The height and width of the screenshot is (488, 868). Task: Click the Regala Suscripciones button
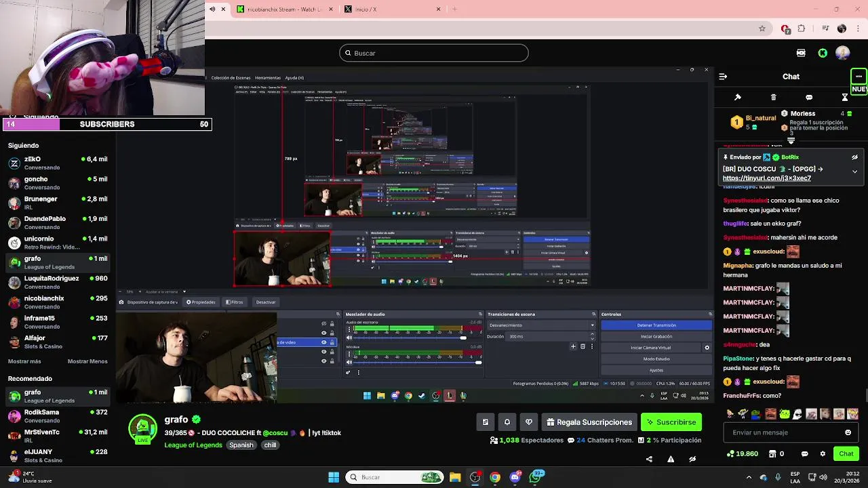[589, 422]
